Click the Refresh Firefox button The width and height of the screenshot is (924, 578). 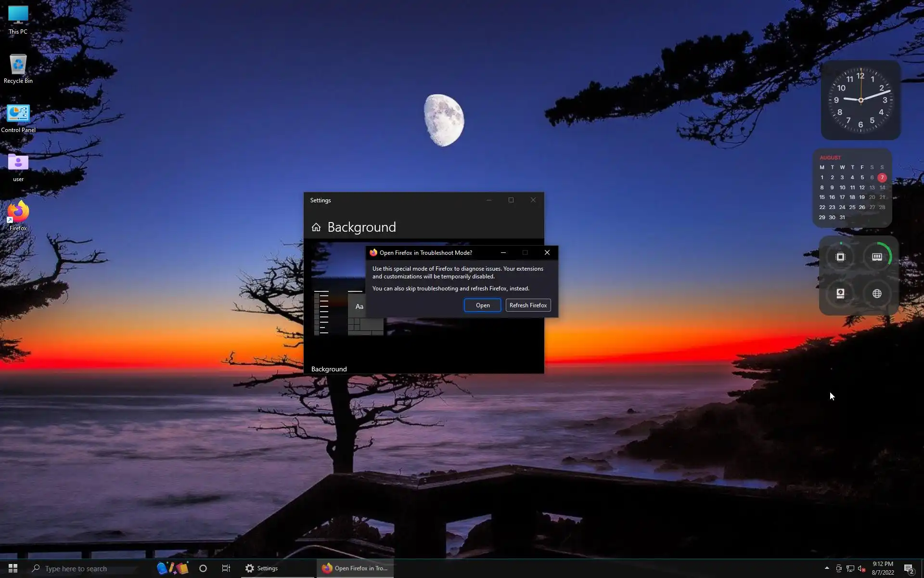click(528, 305)
